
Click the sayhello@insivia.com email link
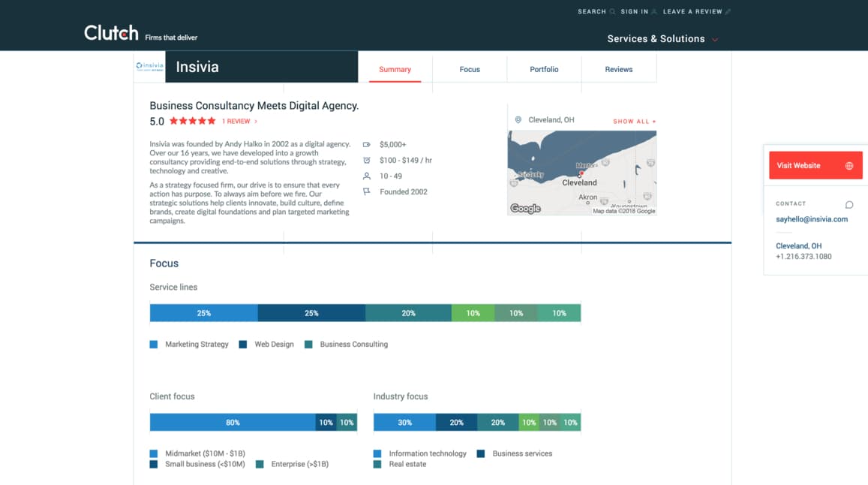[x=812, y=219]
